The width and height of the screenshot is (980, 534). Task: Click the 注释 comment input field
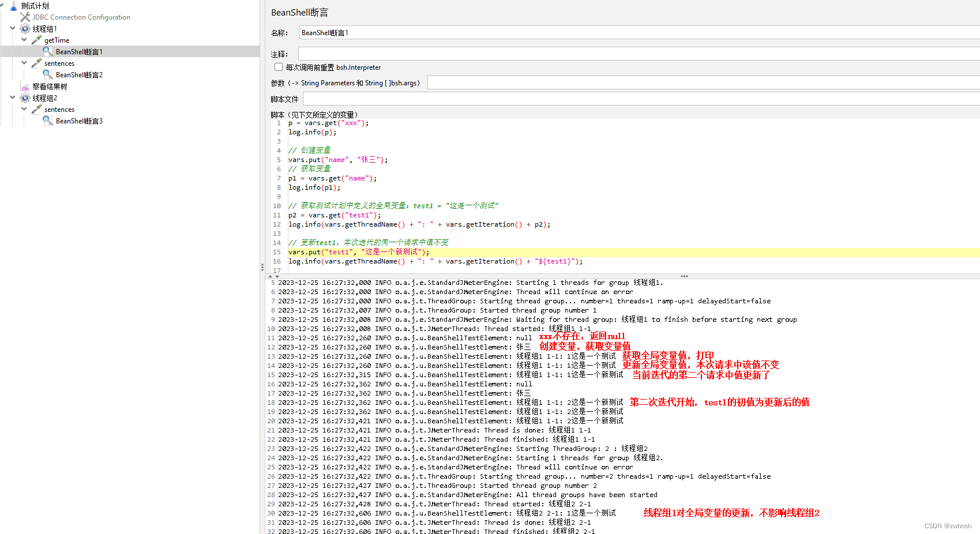coord(639,54)
